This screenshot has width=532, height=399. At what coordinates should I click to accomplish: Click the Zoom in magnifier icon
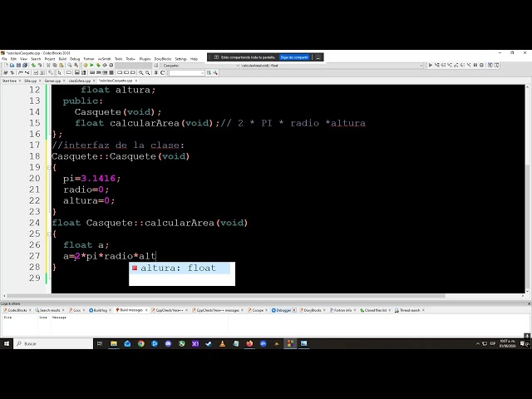(141, 72)
